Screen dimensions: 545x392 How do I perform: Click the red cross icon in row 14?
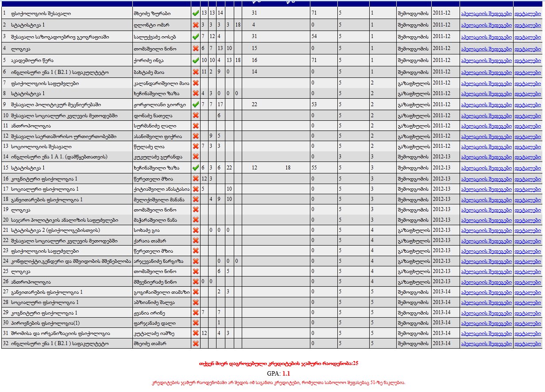[195, 157]
